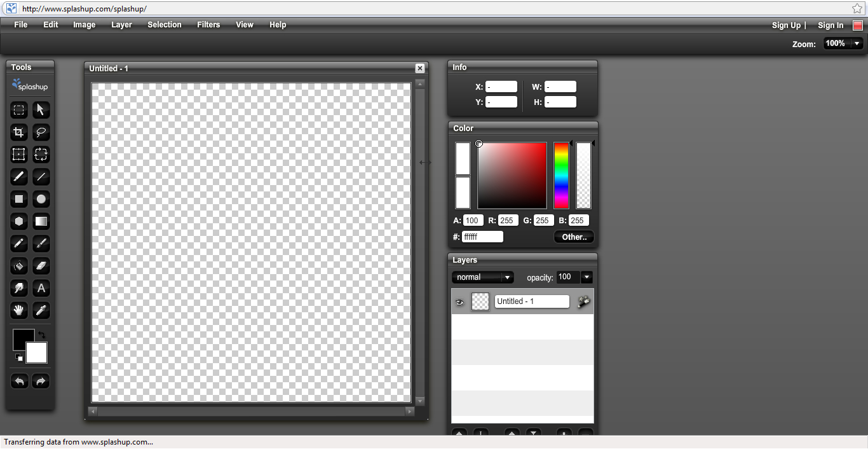Open the layer opacity dropdown arrow
The height and width of the screenshot is (449, 868).
click(x=587, y=277)
